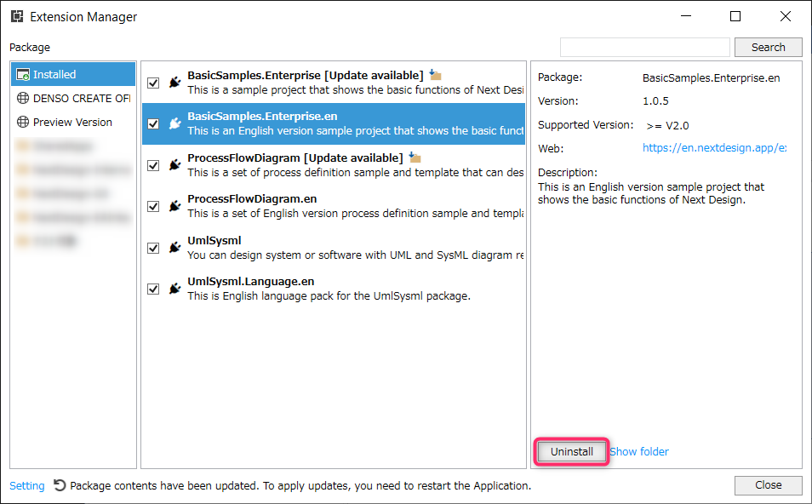The image size is (812, 504).
Task: Open the Setting link
Action: [27, 485]
